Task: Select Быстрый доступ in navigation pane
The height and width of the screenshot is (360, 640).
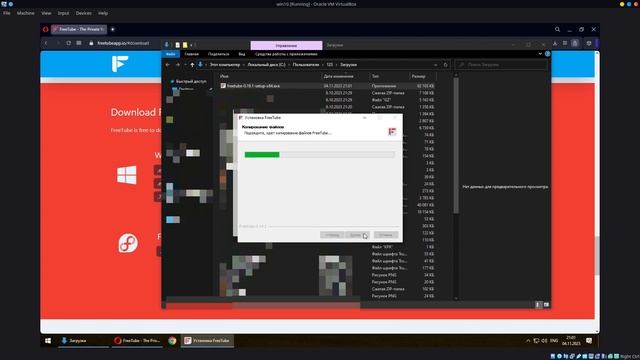Action: click(x=191, y=81)
